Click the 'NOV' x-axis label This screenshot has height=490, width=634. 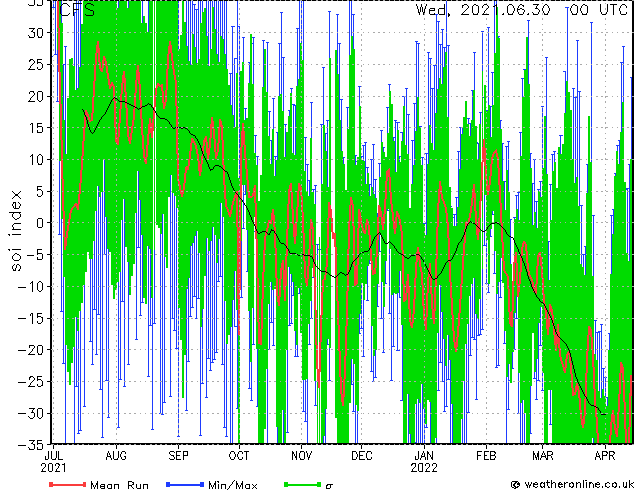(x=302, y=456)
